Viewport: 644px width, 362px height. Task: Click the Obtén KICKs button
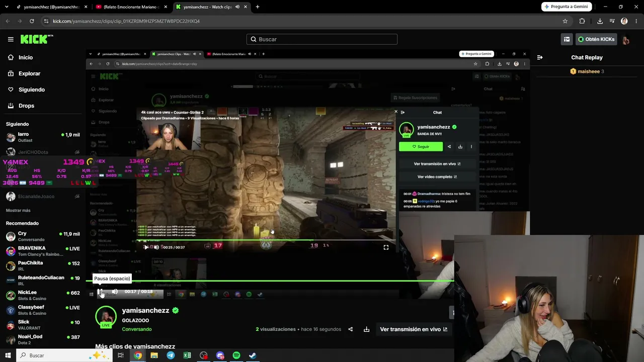point(596,39)
